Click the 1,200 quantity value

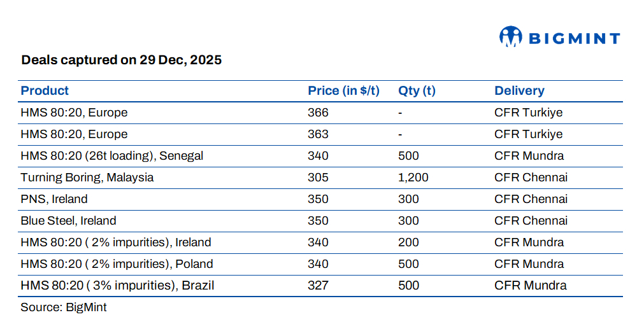pos(413,178)
